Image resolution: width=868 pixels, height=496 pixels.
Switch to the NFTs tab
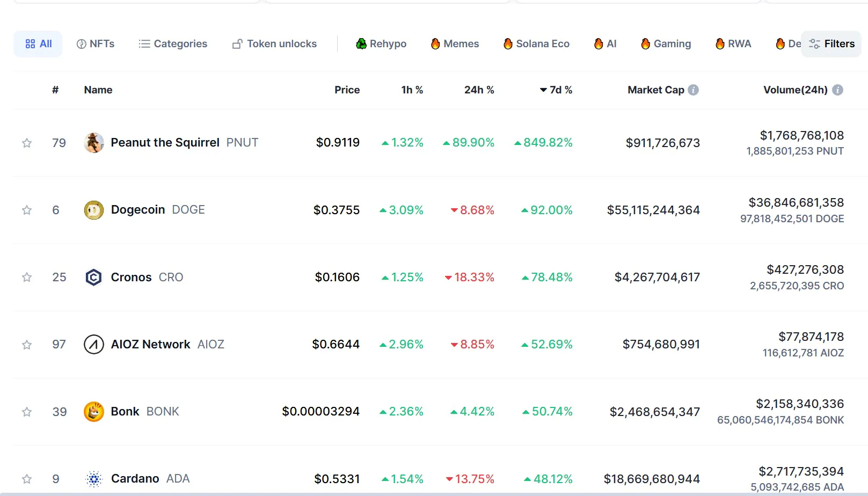pyautogui.click(x=96, y=44)
